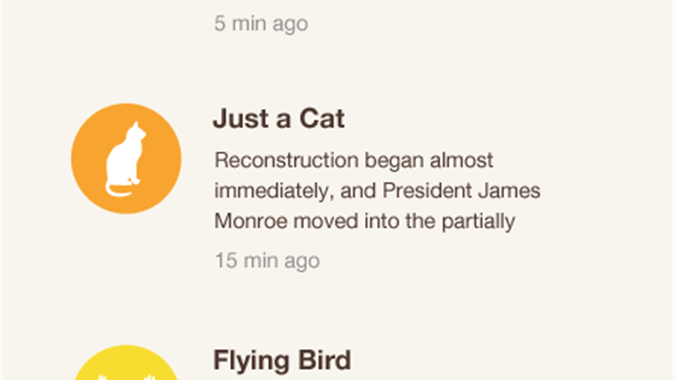Click the word Monroe in the preview
Viewport: 675px width, 380px height.
coord(251,221)
